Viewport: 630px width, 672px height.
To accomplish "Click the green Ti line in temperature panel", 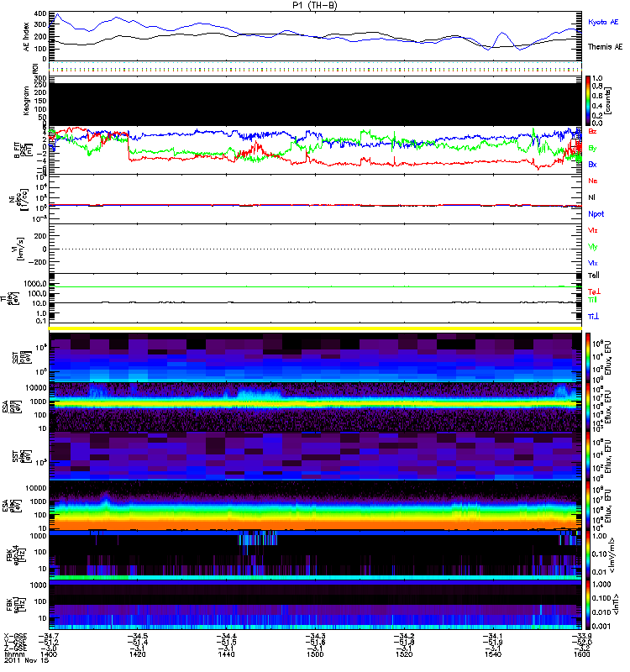I will 315,286.
